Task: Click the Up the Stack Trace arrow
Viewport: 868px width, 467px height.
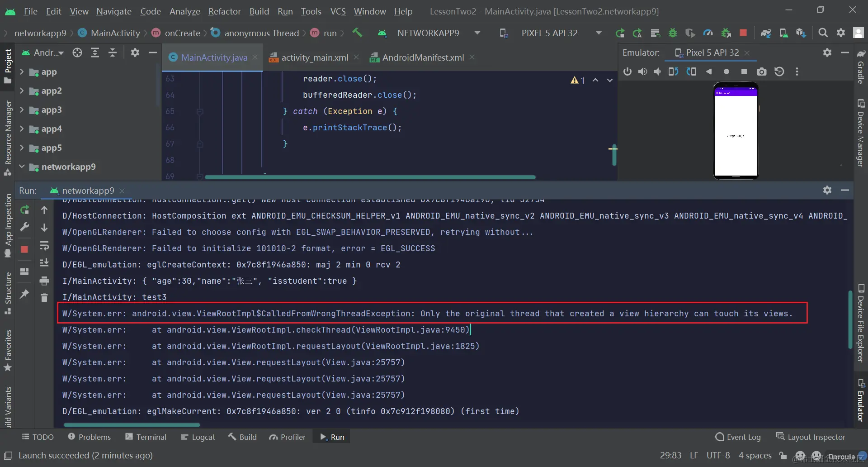Action: (x=44, y=210)
